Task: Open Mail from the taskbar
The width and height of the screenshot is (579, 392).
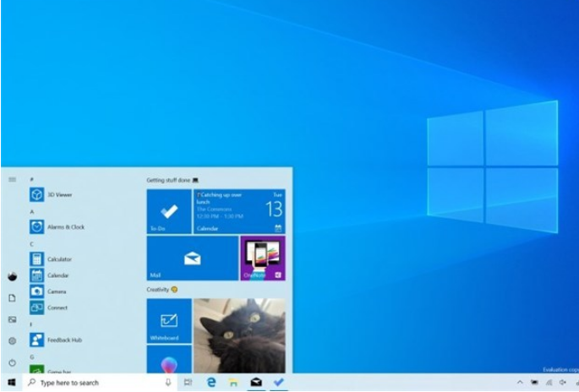Action: pos(256,383)
